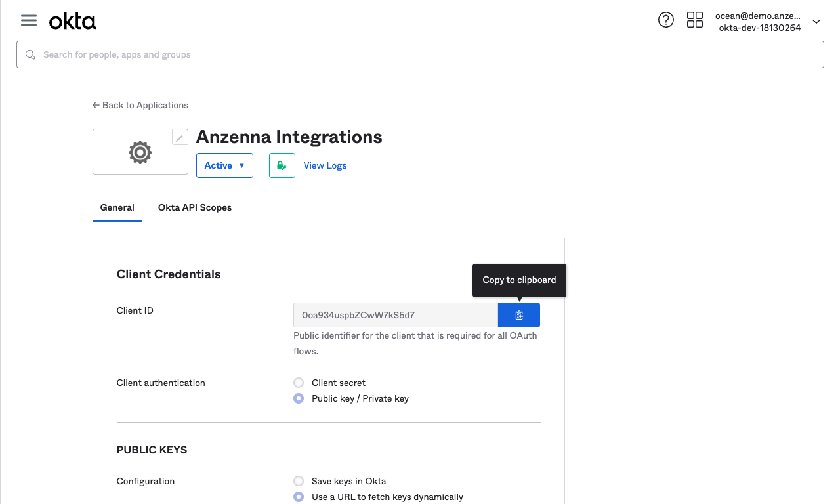Click the green lock assignment icon button
Image resolution: width=840 pixels, height=504 pixels.
point(282,165)
